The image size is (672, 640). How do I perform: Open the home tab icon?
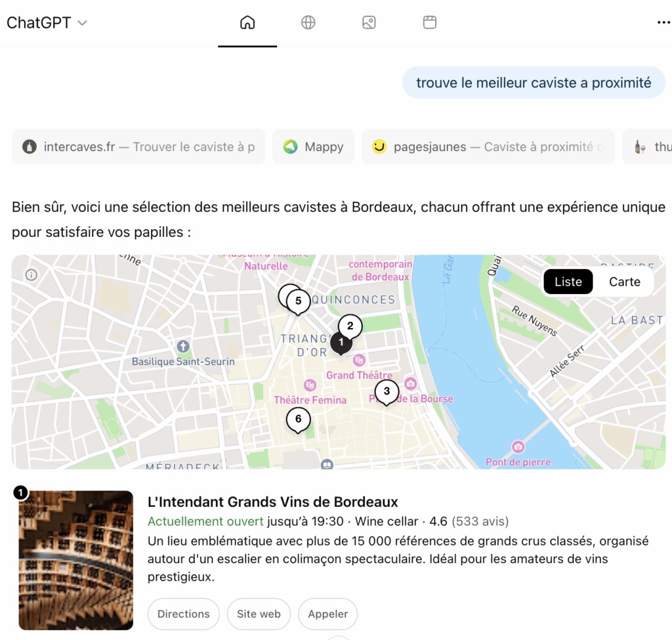pyautogui.click(x=247, y=23)
